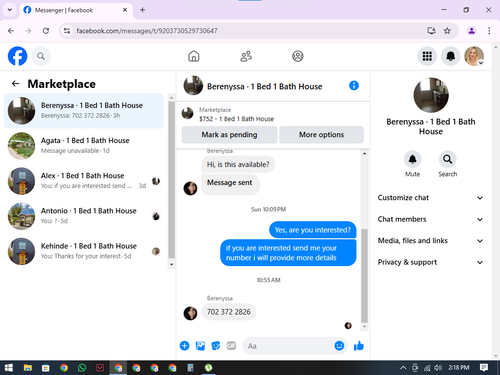The height and width of the screenshot is (375, 500).
Task: Open Antonio conversation in chat list
Action: coord(84,216)
